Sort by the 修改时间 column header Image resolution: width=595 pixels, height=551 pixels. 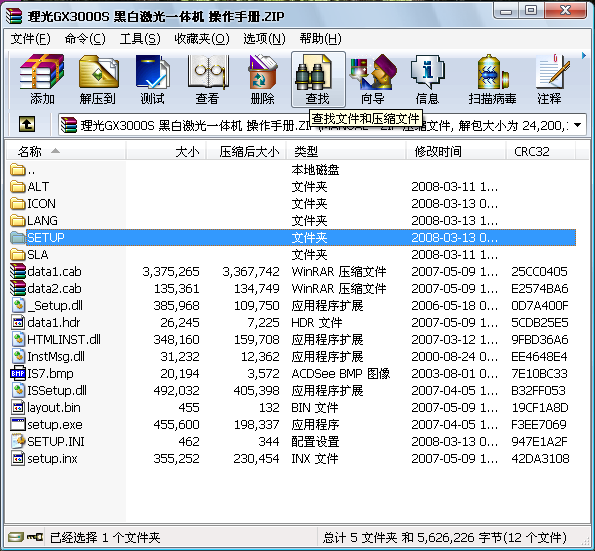click(456, 151)
